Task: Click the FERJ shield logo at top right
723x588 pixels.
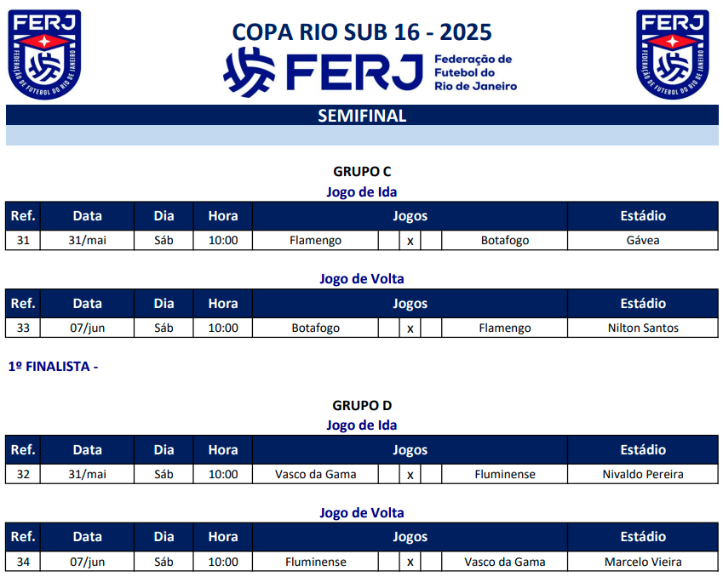Action: click(x=673, y=53)
